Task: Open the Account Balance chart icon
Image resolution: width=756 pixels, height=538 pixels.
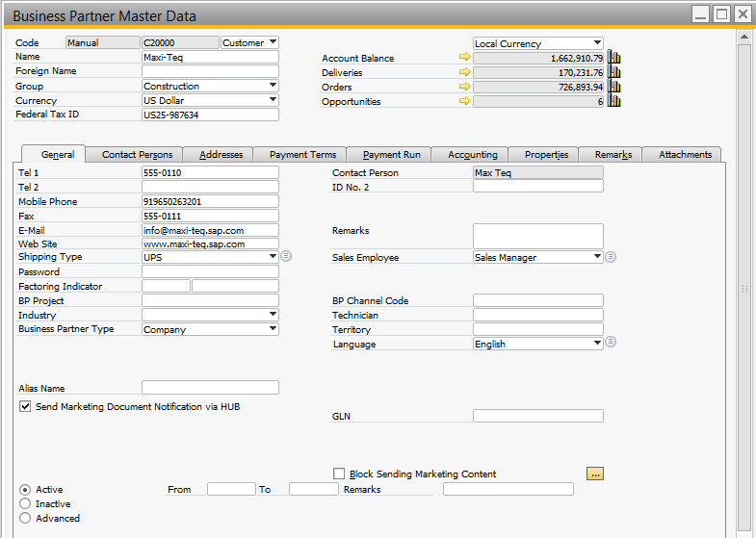Action: pyautogui.click(x=614, y=58)
